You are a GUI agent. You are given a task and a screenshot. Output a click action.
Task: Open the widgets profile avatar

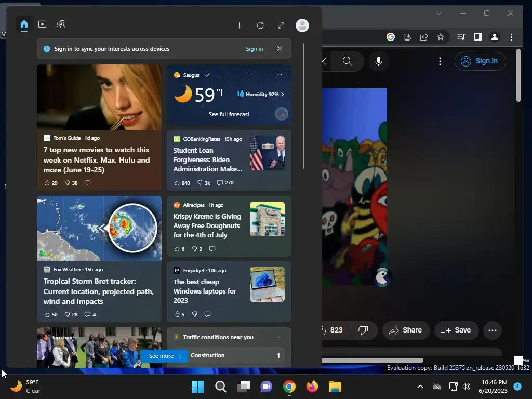point(302,25)
